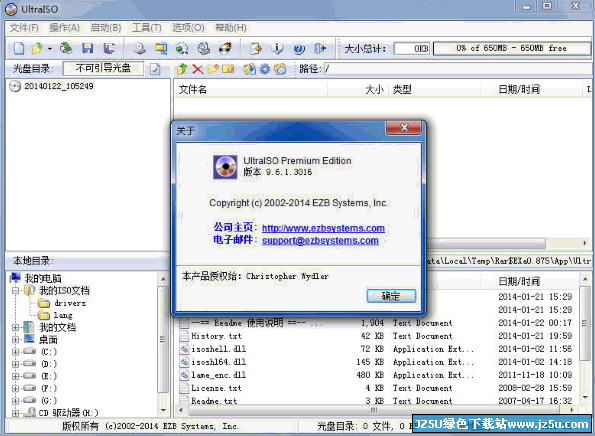This screenshot has height=436, width=595.
Task: Click the Make CD image drive icon
Action: 140,49
